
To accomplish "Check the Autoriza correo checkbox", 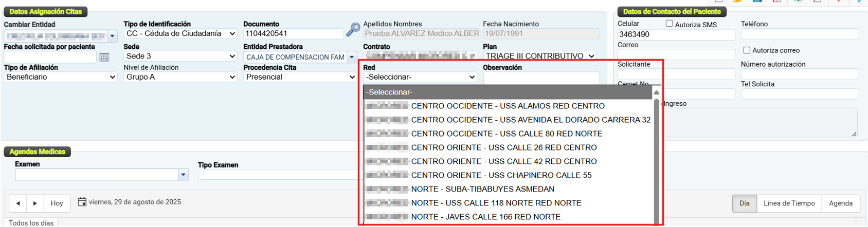I will (x=747, y=50).
